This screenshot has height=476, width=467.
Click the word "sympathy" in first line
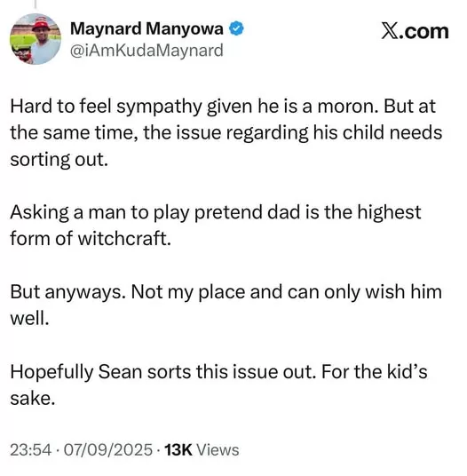pos(159,107)
